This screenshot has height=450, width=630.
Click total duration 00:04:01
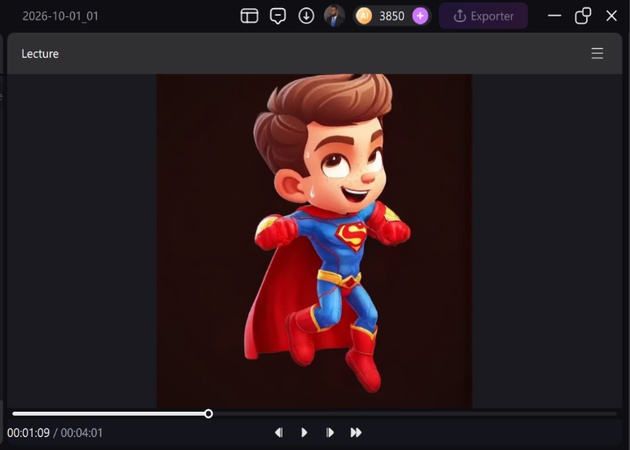point(82,433)
